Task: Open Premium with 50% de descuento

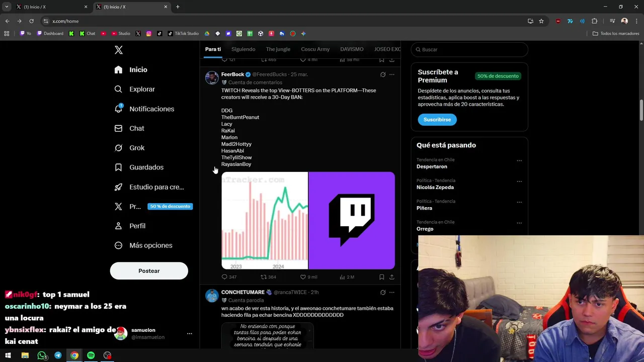Action: pos(153,207)
